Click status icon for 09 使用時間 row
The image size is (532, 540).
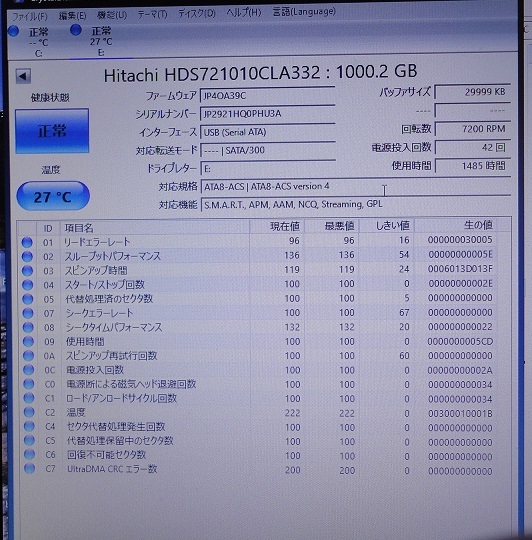coord(28,341)
